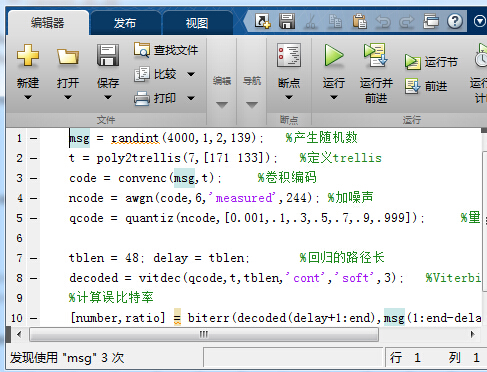Expand the Run (运行) dropdown arrow
487x372 pixels.
pyautogui.click(x=333, y=97)
